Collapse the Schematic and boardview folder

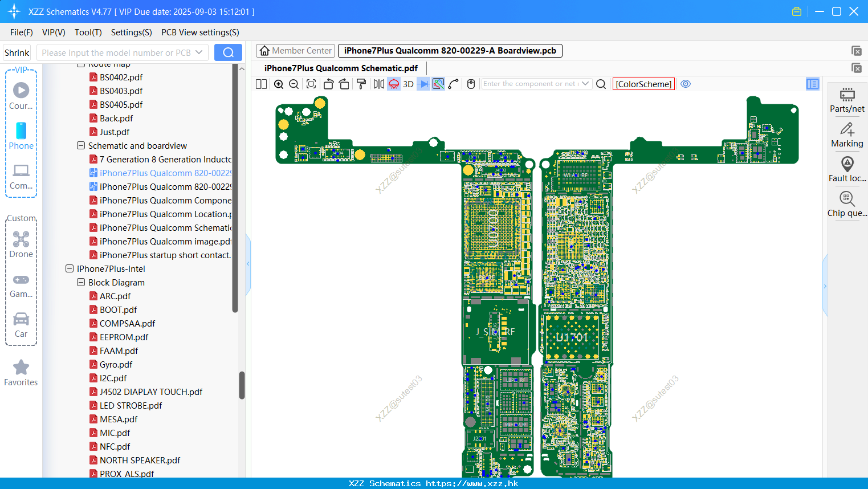tap(81, 145)
